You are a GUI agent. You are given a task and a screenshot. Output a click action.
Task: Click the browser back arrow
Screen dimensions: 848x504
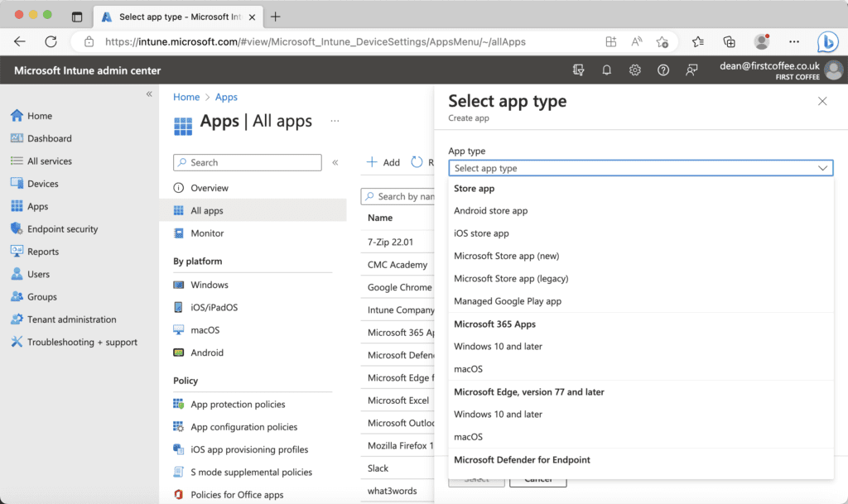20,41
